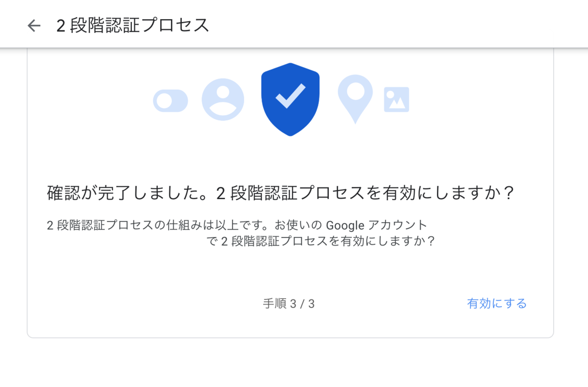This screenshot has width=588, height=387.
Task: Select the second description line starting with で
Action: [321, 242]
